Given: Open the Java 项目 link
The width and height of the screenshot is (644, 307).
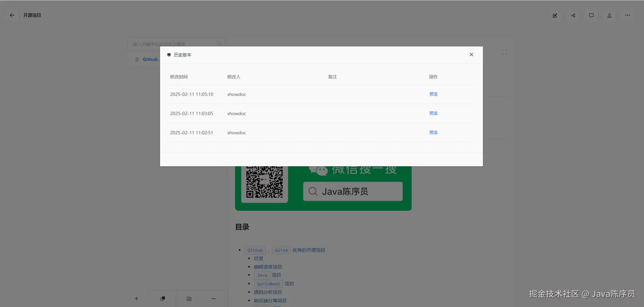Looking at the screenshot, I should click(x=268, y=275).
